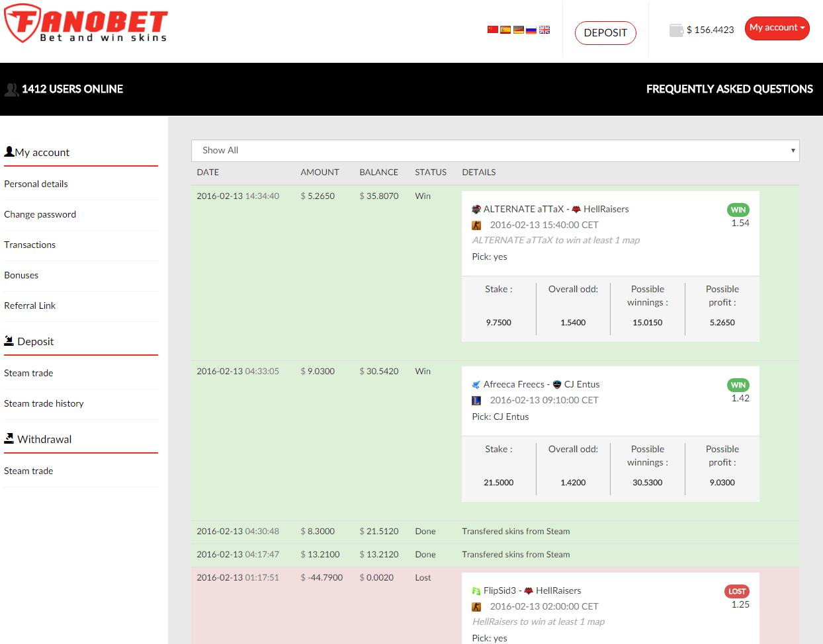Image resolution: width=823 pixels, height=644 pixels.
Task: Open Steam trade history
Action: click(44, 403)
